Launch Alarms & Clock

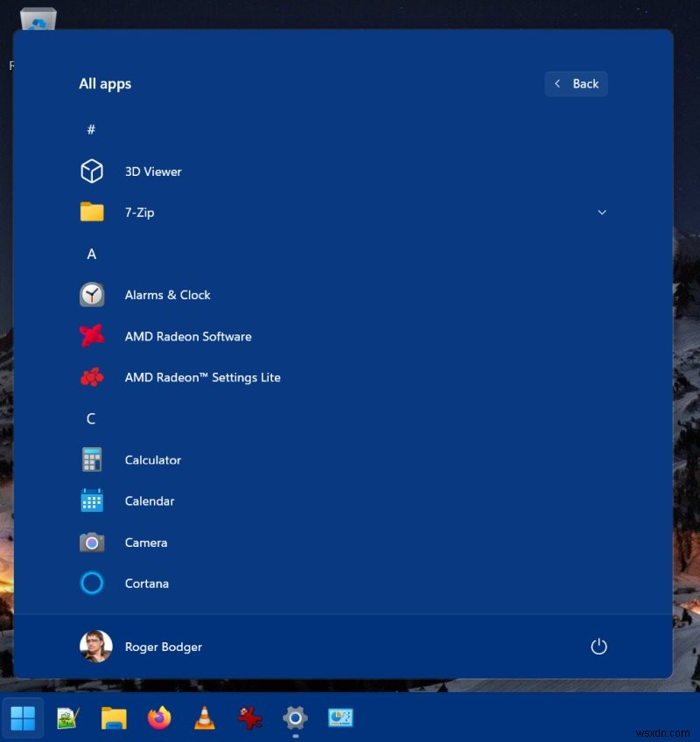[167, 295]
